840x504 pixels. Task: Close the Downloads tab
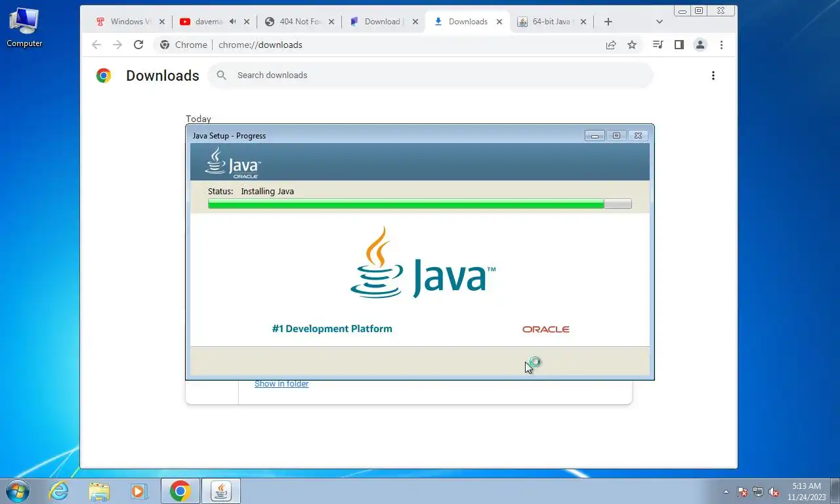coord(499,22)
